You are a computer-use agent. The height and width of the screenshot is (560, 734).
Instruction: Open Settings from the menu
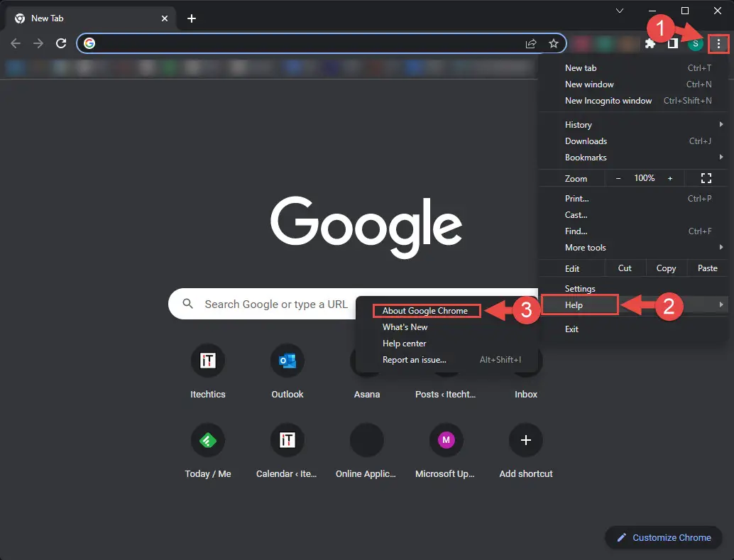tap(633, 288)
